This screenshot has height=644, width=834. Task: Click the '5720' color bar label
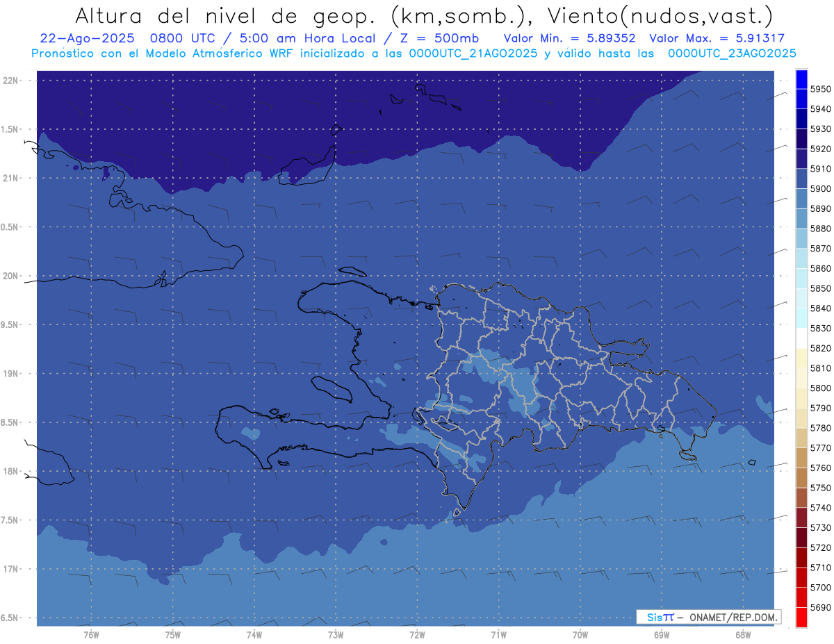[820, 548]
